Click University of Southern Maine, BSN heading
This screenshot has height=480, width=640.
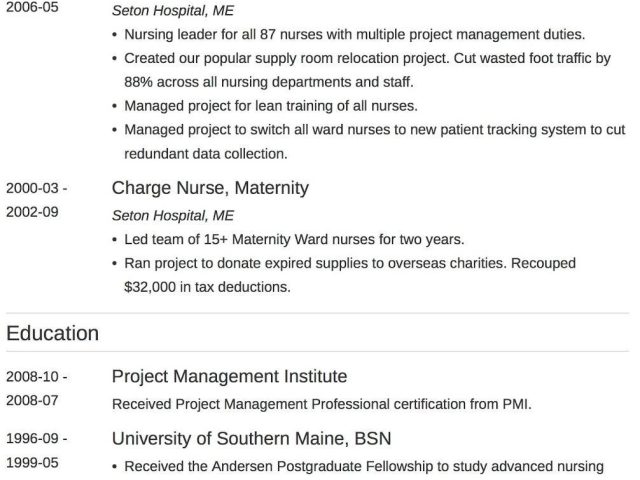251,439
